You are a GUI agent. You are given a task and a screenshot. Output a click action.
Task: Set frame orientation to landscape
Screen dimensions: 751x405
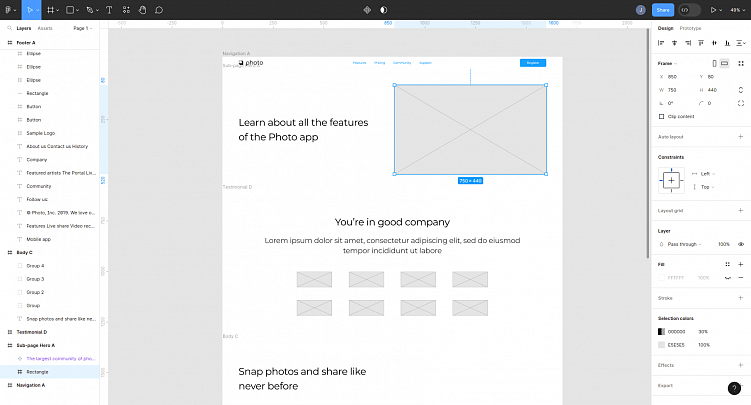coord(724,63)
